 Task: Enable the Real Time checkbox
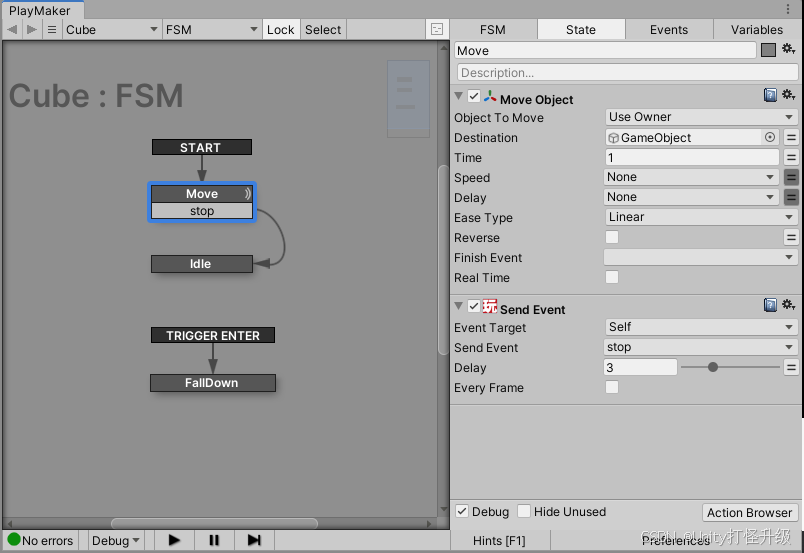[612, 277]
